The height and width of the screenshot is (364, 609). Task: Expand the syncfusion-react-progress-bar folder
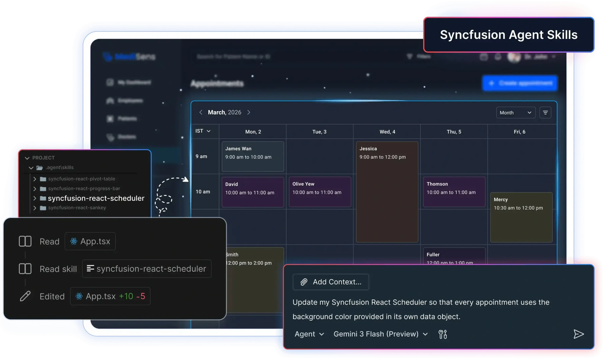click(34, 189)
